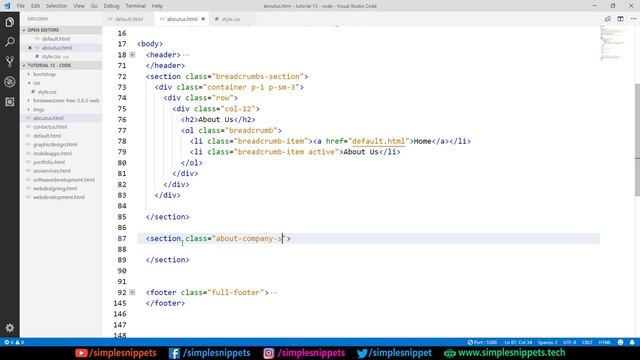
Task: Click the default.html link on line 78
Action: click(x=378, y=141)
